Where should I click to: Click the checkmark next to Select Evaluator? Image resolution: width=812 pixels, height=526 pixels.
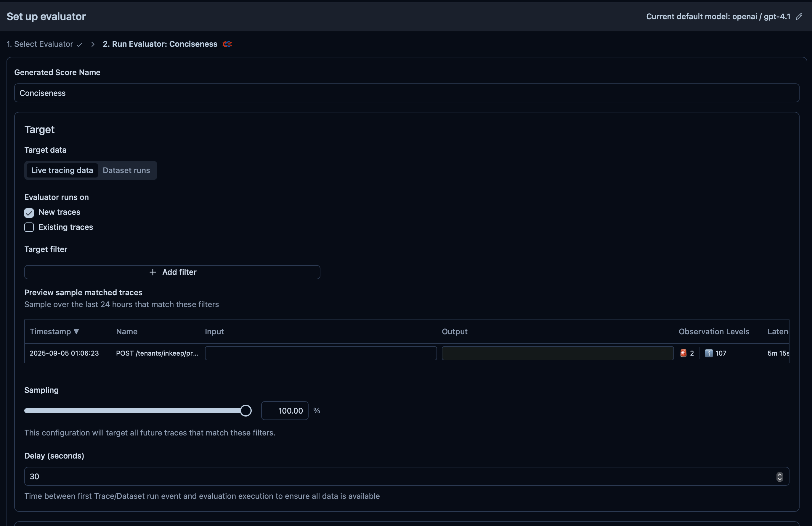[79, 45]
